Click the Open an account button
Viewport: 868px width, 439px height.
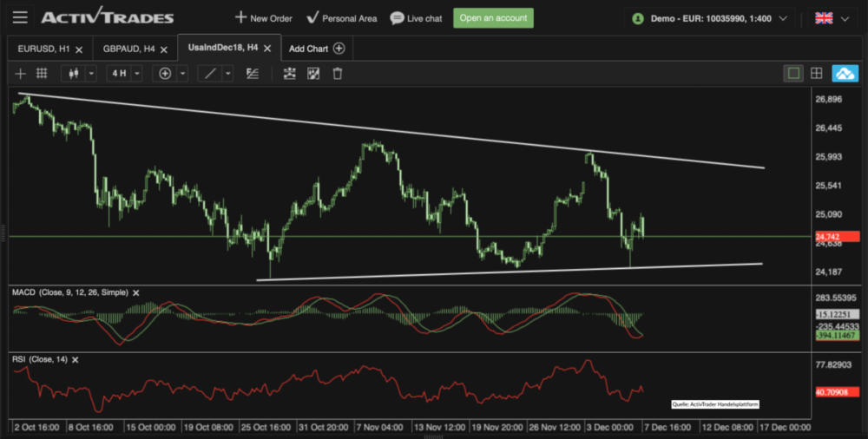click(x=493, y=17)
